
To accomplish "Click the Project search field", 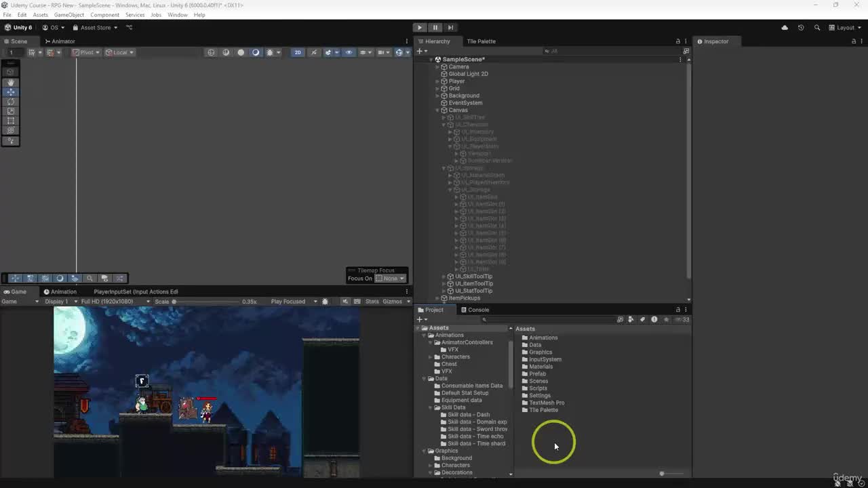I will tap(549, 319).
